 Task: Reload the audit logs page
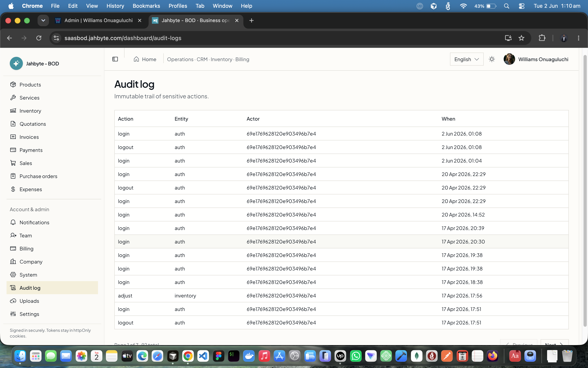39,38
